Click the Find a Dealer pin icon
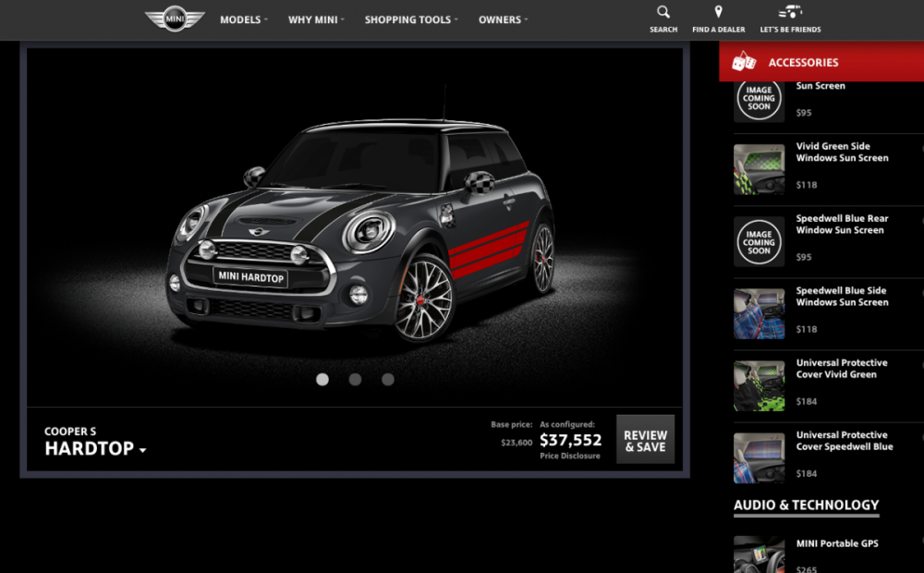 (718, 12)
